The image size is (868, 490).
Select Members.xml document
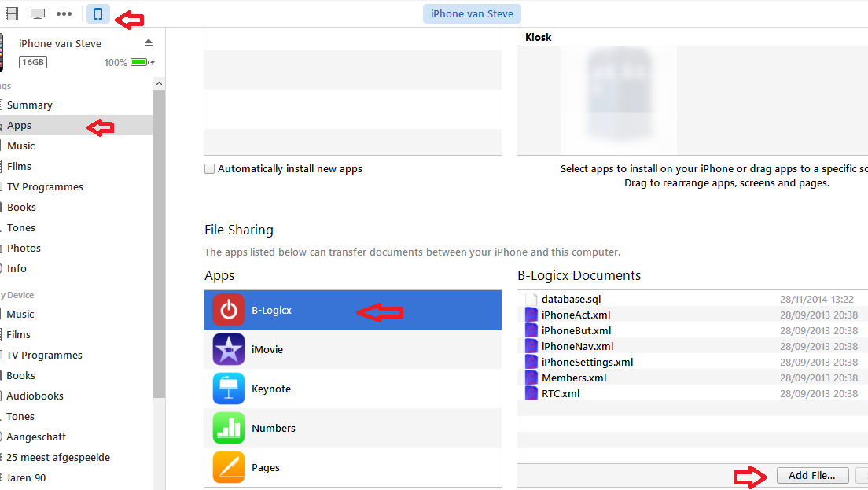(x=693, y=378)
